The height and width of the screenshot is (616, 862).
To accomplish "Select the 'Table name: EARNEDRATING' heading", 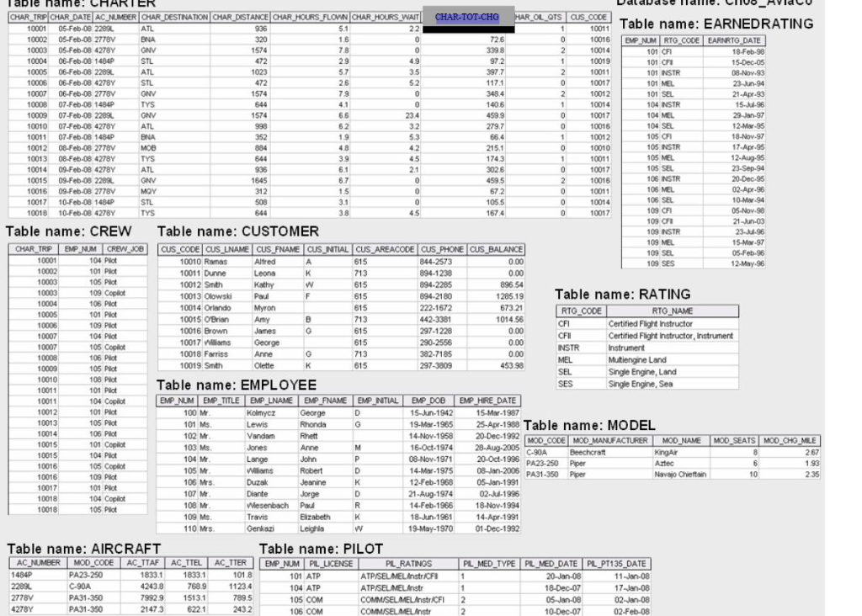I will point(716,24).
